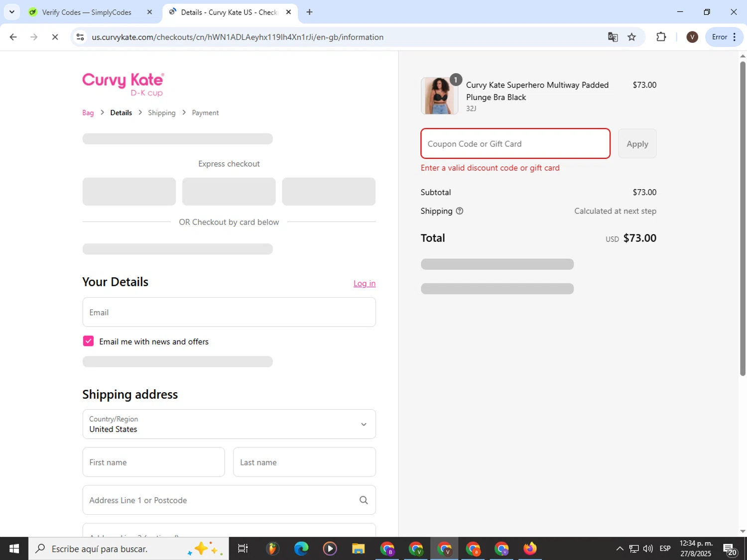Click the bra product thumbnail image
This screenshot has width=747, height=560.
439,96
